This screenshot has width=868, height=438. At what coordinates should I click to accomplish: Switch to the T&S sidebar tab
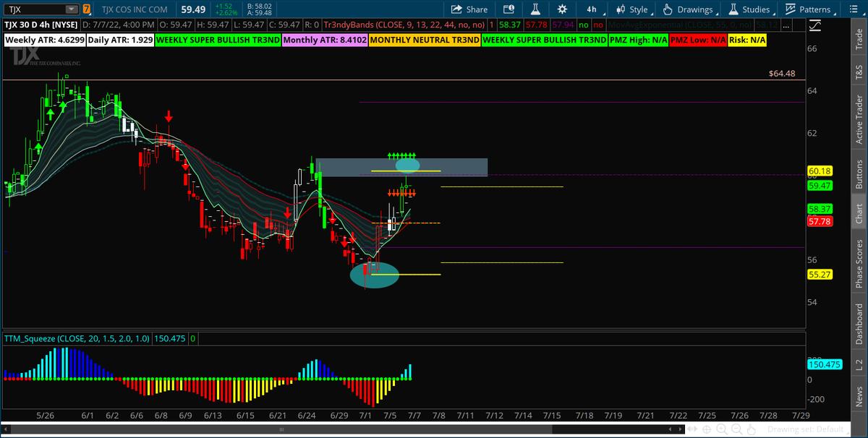click(x=859, y=72)
